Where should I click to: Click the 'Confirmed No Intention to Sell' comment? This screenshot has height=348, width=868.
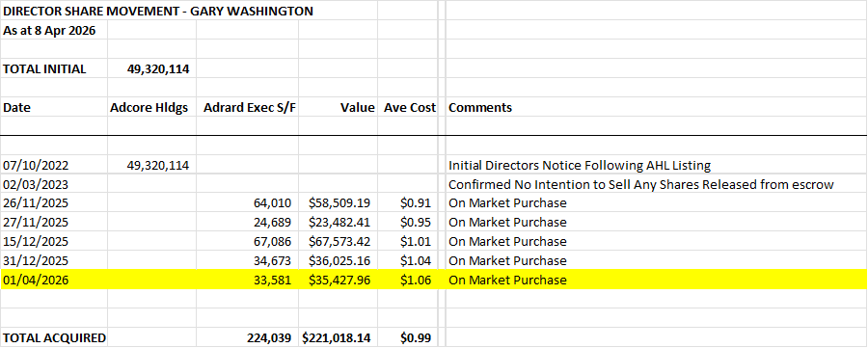coord(641,184)
